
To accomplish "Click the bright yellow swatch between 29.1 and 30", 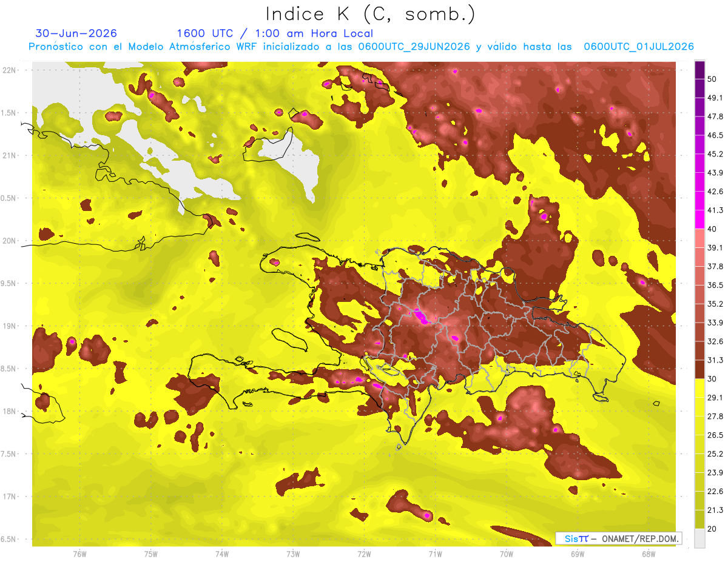I will (699, 389).
